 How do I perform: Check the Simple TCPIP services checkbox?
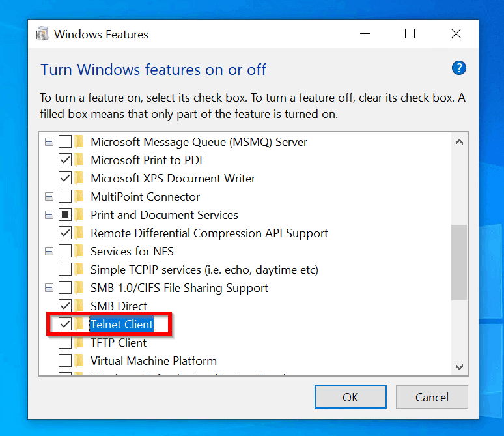65,269
